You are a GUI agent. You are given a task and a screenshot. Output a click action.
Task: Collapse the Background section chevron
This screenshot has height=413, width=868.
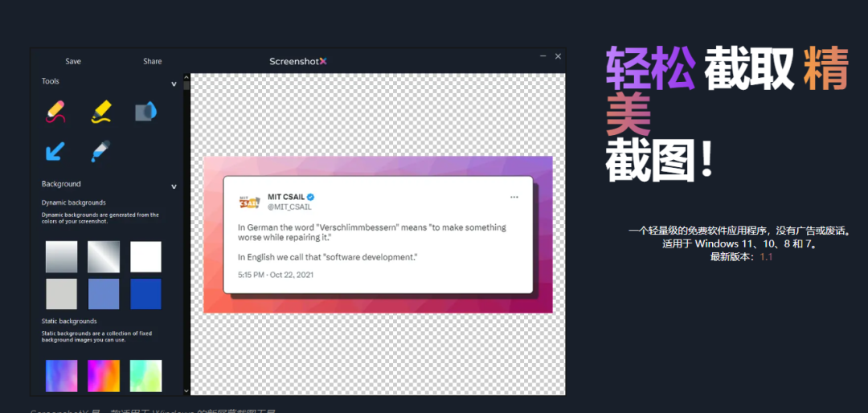coord(174,187)
